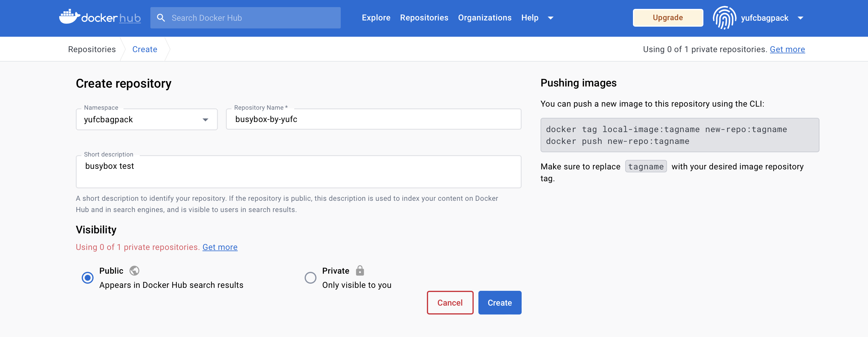Click Repositories in the breadcrumb
This screenshot has height=337, width=868.
coord(92,49)
